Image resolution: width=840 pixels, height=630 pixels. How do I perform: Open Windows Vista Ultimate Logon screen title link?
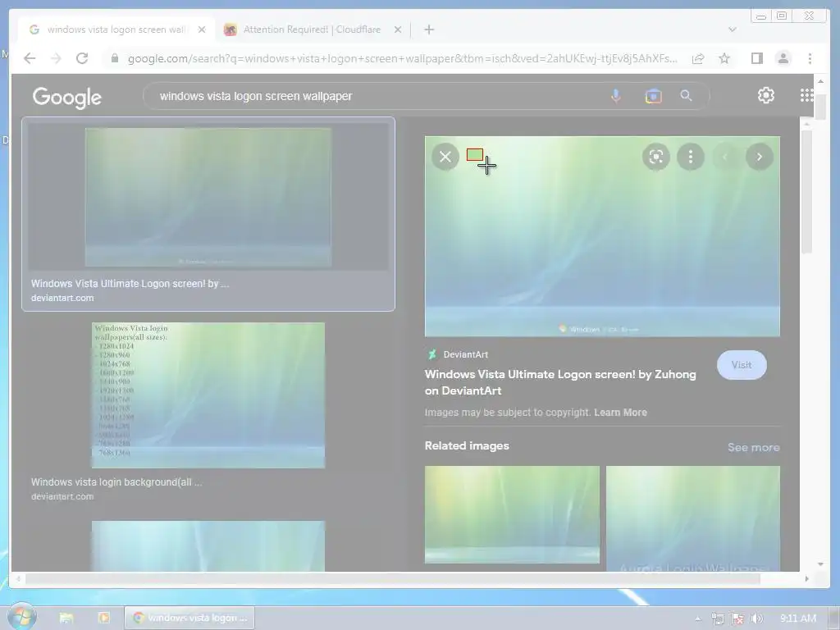coord(559,382)
